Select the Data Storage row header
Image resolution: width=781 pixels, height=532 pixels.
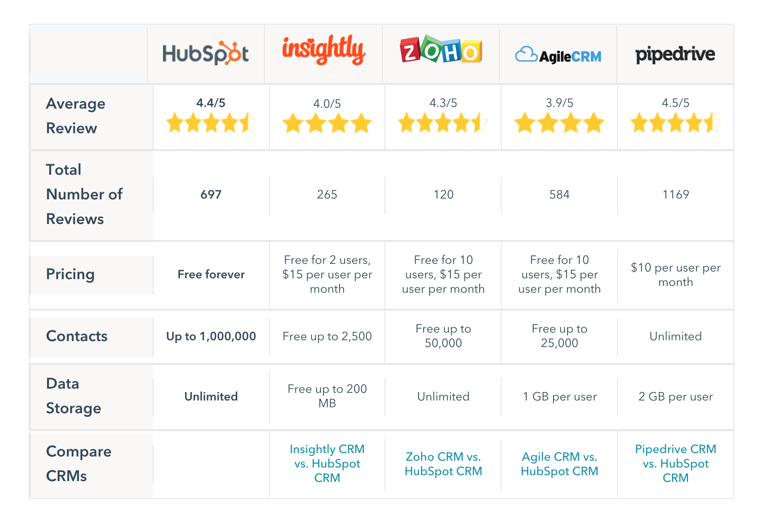pyautogui.click(x=73, y=396)
